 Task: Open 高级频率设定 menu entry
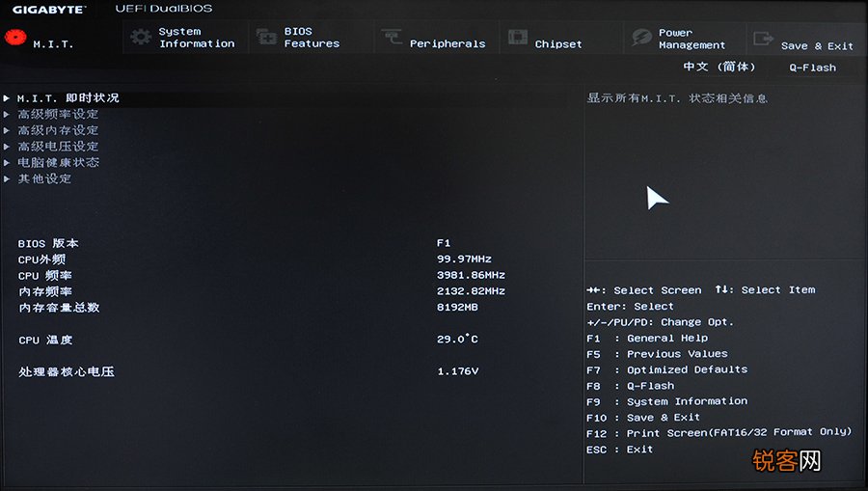point(58,114)
